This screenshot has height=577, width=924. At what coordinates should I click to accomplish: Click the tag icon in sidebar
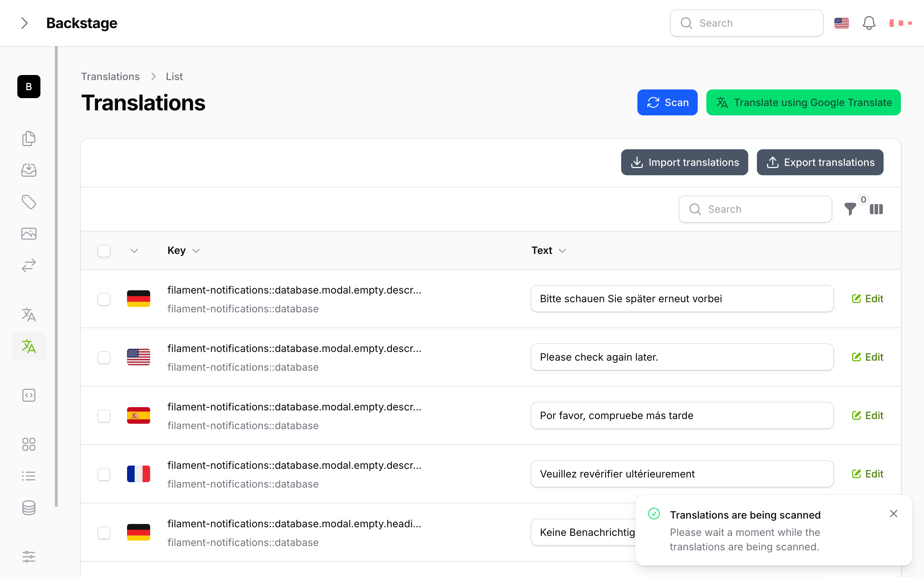[29, 202]
